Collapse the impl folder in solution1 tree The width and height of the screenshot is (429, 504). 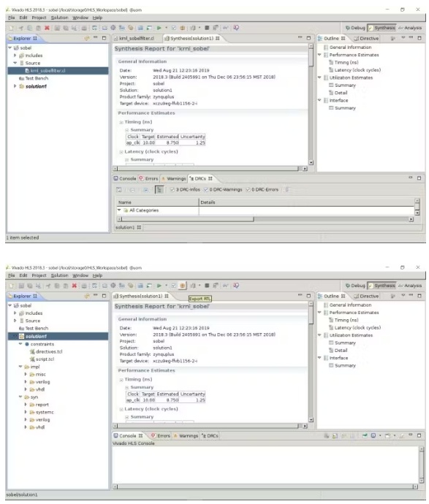pyautogui.click(x=20, y=367)
